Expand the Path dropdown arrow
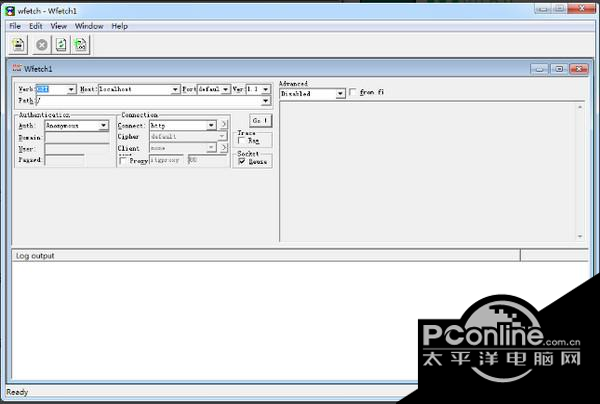The image size is (600, 404). pyautogui.click(x=266, y=101)
